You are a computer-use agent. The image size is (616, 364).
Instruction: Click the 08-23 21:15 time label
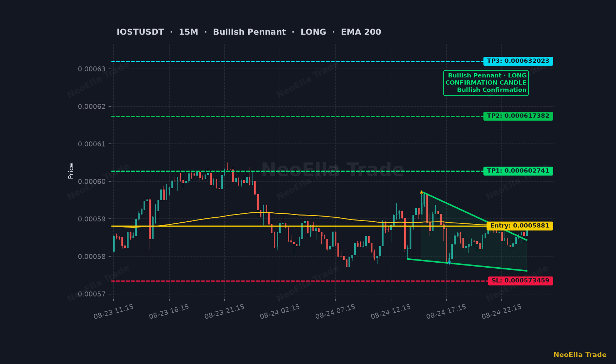(x=224, y=312)
